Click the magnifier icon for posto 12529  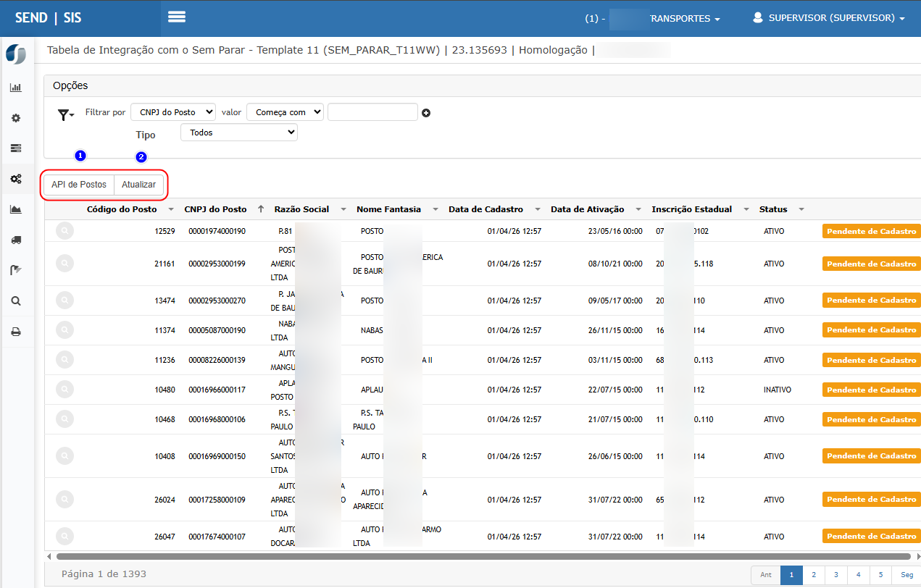click(x=64, y=231)
